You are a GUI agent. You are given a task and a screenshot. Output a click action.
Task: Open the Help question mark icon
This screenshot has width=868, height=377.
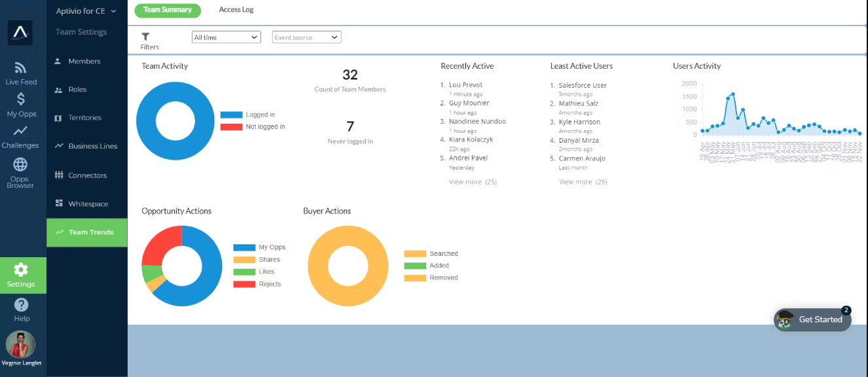[x=22, y=305]
